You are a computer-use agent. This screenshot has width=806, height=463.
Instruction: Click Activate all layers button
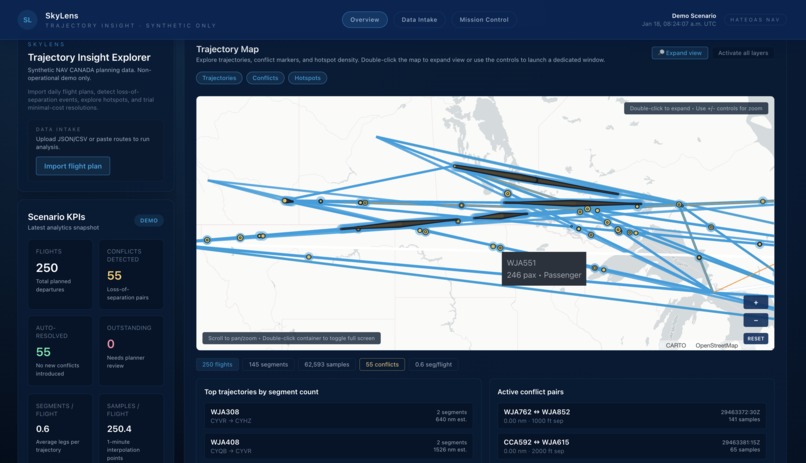click(x=743, y=53)
